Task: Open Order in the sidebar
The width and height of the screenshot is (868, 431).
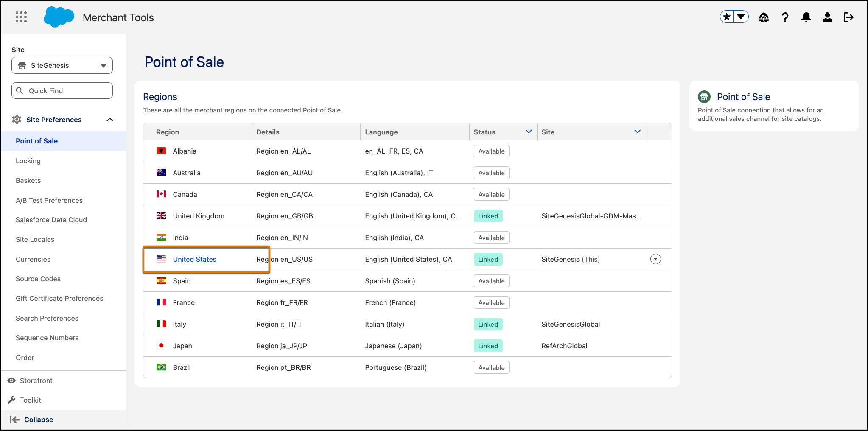Action: point(25,358)
